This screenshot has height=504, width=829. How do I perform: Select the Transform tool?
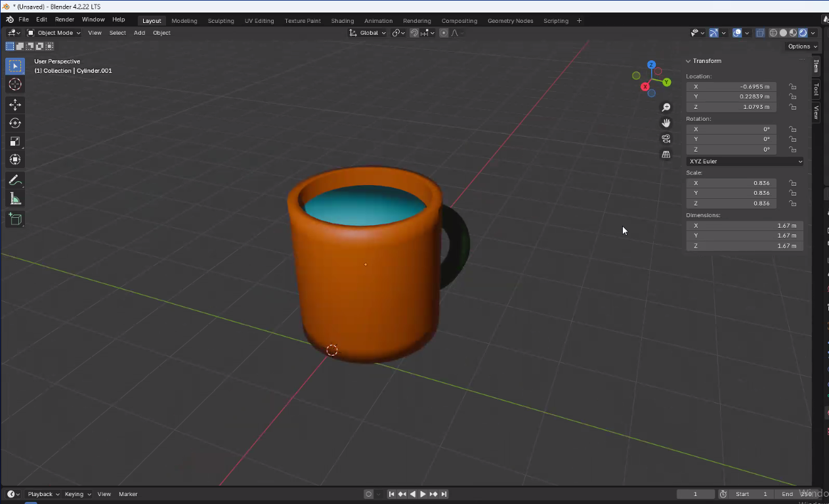pyautogui.click(x=15, y=159)
